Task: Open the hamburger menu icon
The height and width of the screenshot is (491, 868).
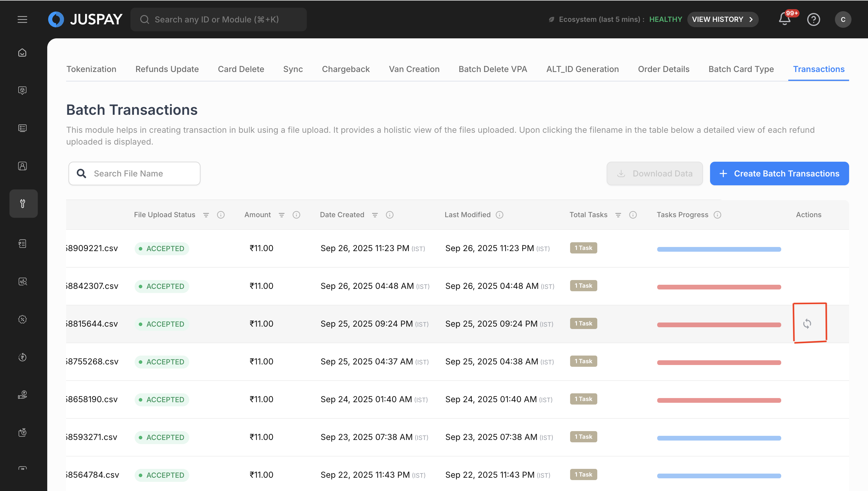Action: pyautogui.click(x=22, y=19)
